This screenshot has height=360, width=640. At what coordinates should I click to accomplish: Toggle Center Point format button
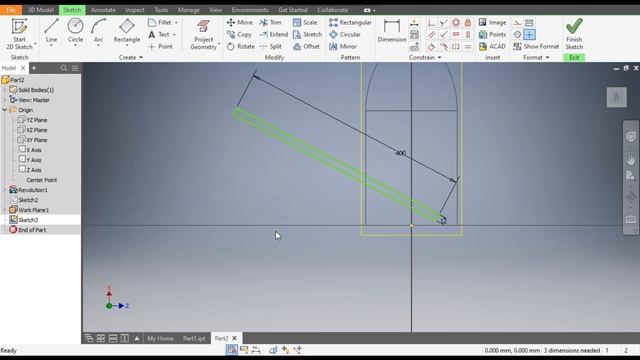tap(529, 35)
